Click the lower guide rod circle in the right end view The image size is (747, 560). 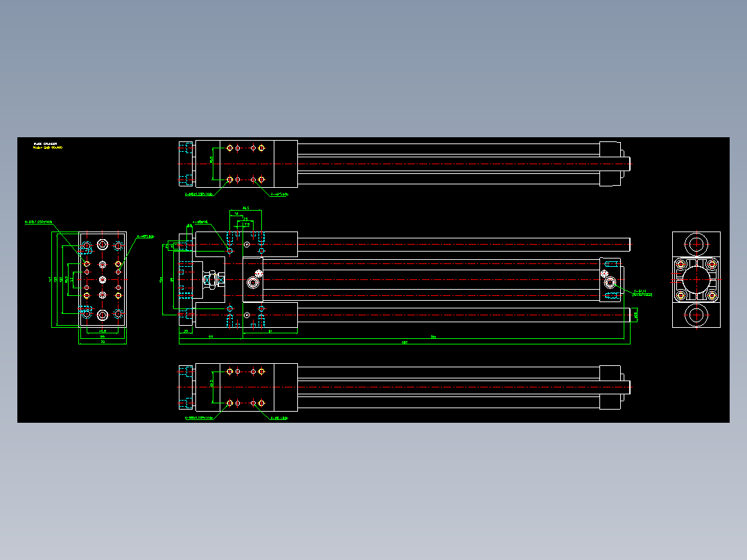point(696,315)
